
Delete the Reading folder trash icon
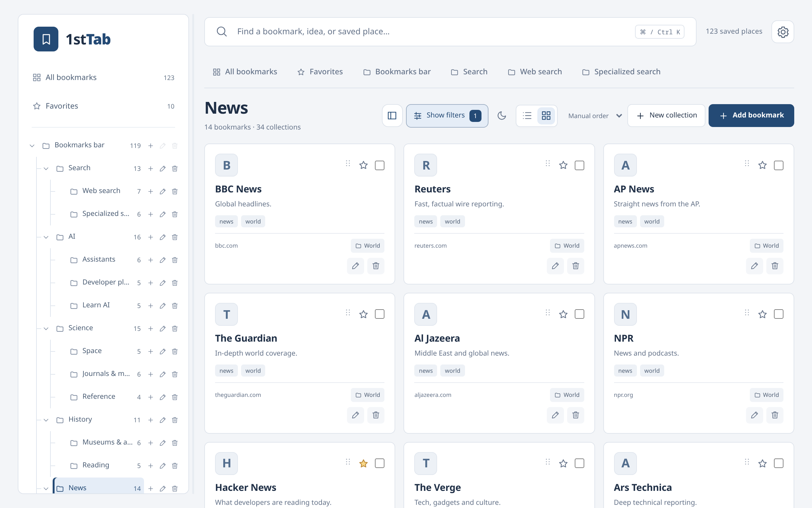point(175,465)
